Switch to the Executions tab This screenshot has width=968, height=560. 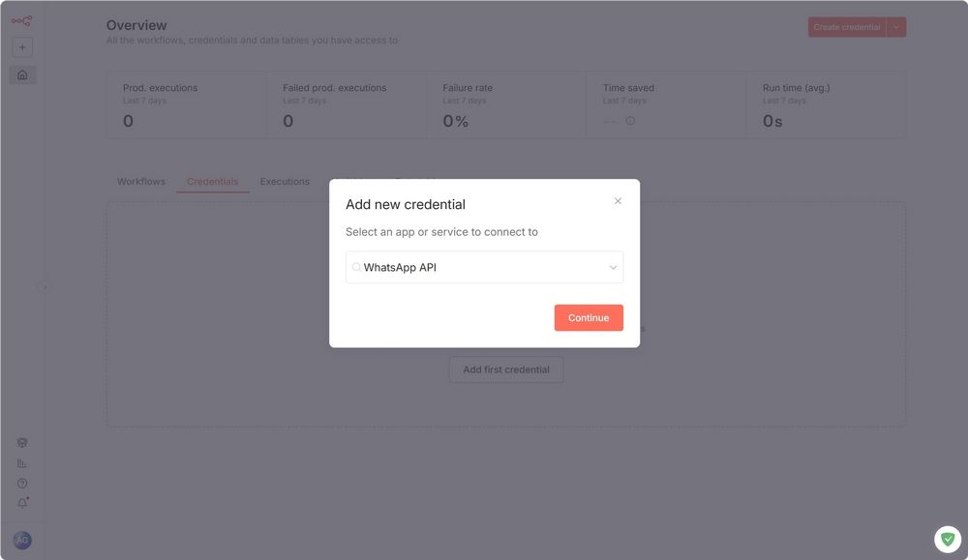click(285, 182)
